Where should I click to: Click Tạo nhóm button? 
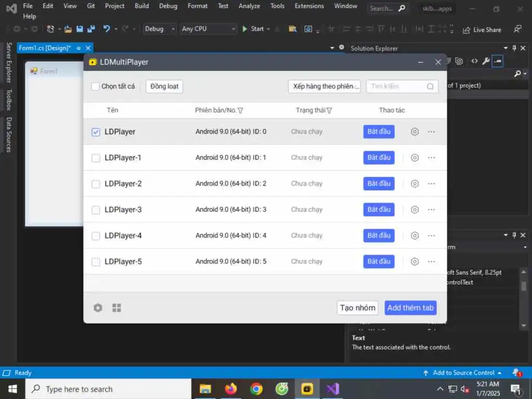tap(357, 308)
